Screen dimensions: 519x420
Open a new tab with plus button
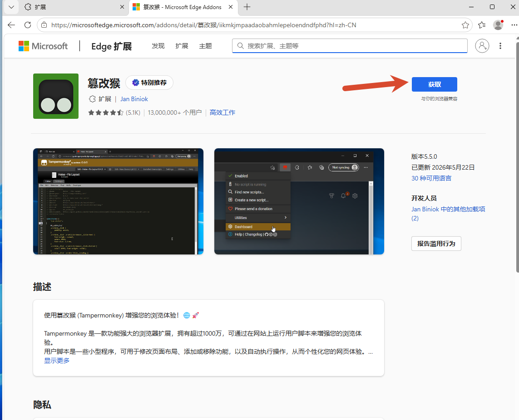[247, 7]
